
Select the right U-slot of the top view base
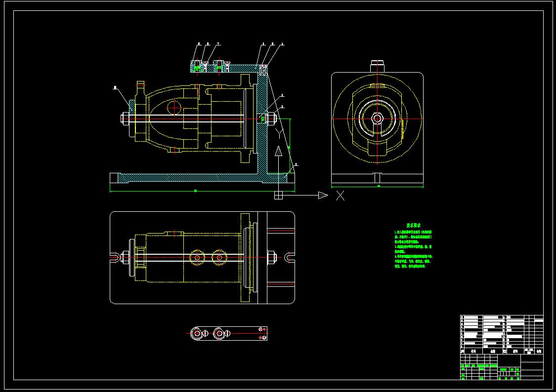point(290,257)
